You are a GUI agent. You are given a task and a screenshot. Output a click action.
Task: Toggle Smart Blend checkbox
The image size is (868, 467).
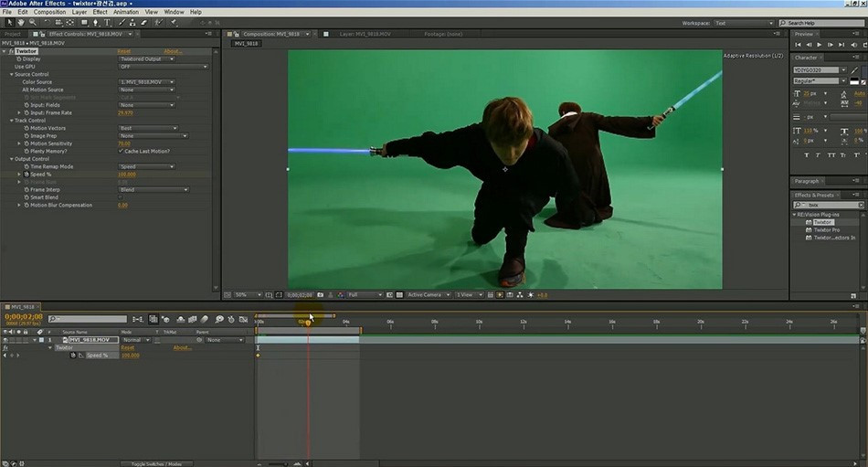coord(120,197)
